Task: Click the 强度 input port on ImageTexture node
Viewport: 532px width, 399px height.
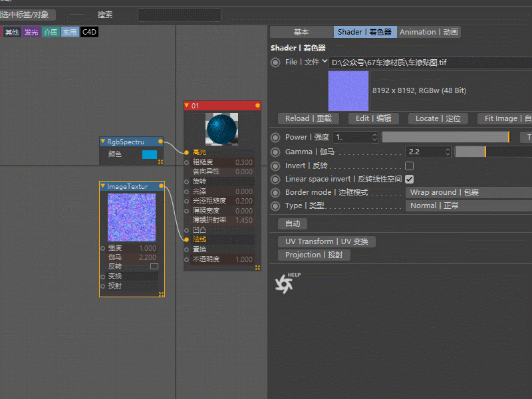Action: (x=102, y=248)
